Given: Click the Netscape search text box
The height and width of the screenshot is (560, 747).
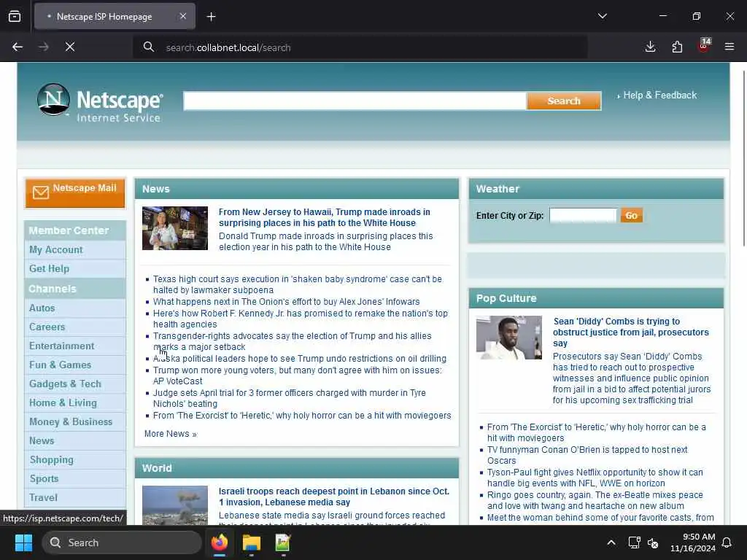Looking at the screenshot, I should click(x=355, y=101).
